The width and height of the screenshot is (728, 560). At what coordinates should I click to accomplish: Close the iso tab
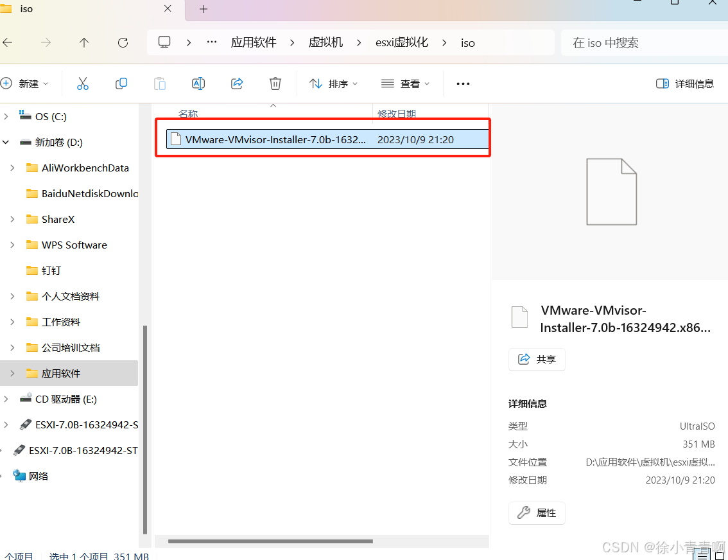point(168,8)
